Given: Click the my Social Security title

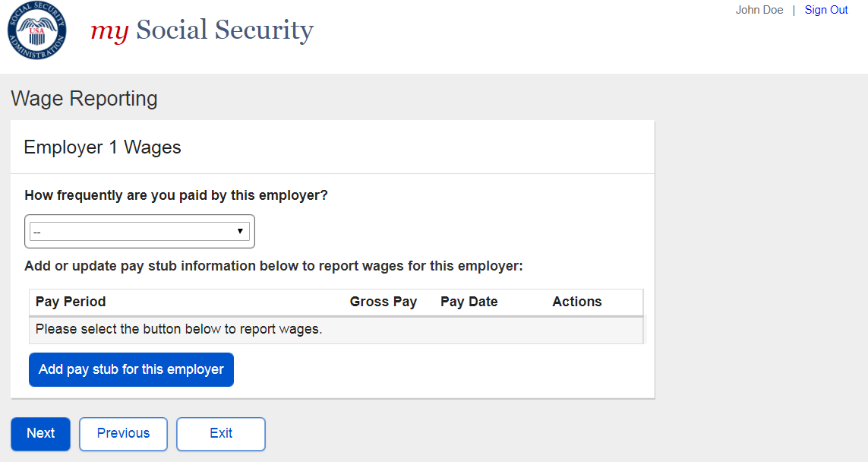Looking at the screenshot, I should tap(202, 30).
